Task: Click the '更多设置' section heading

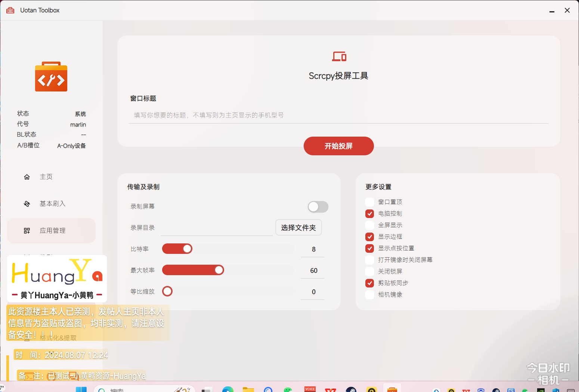Action: (378, 187)
